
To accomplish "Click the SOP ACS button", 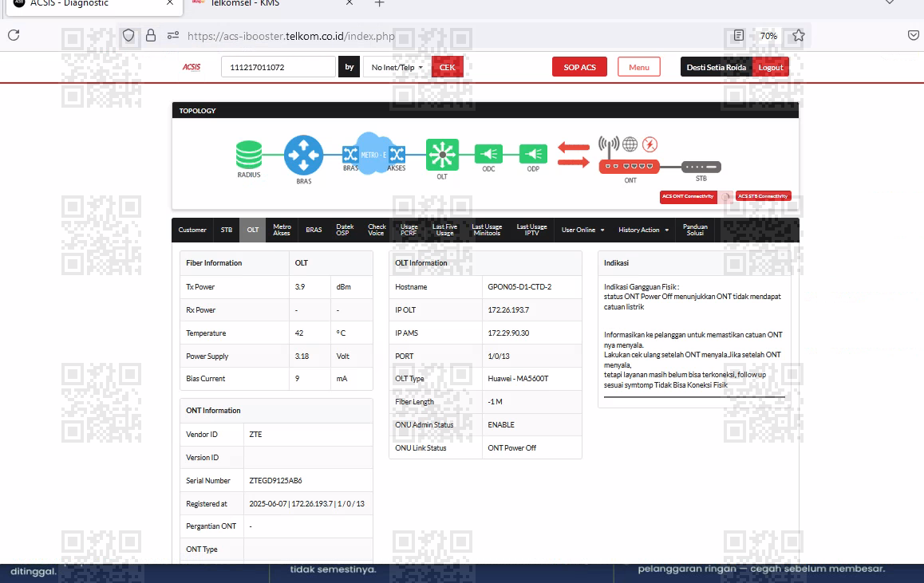I will coord(579,67).
